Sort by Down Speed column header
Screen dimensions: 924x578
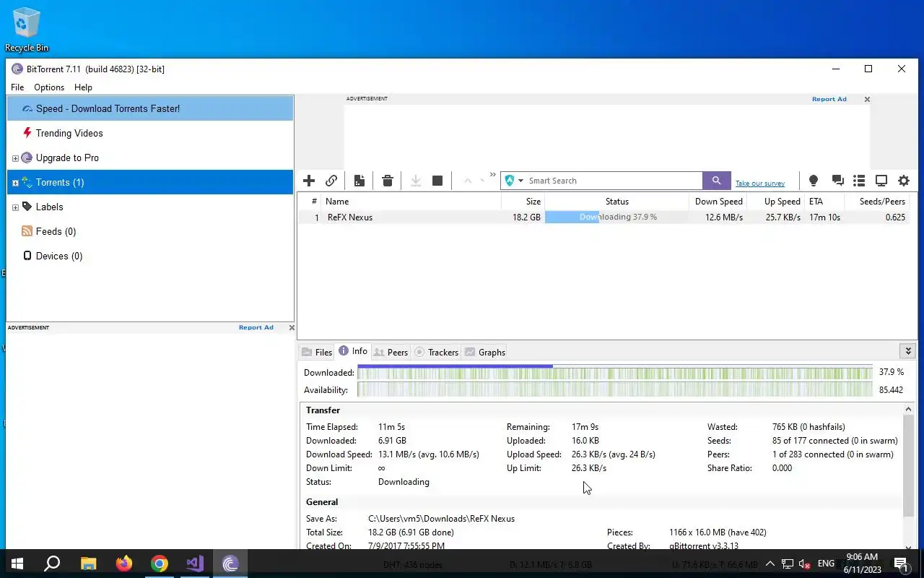718,202
